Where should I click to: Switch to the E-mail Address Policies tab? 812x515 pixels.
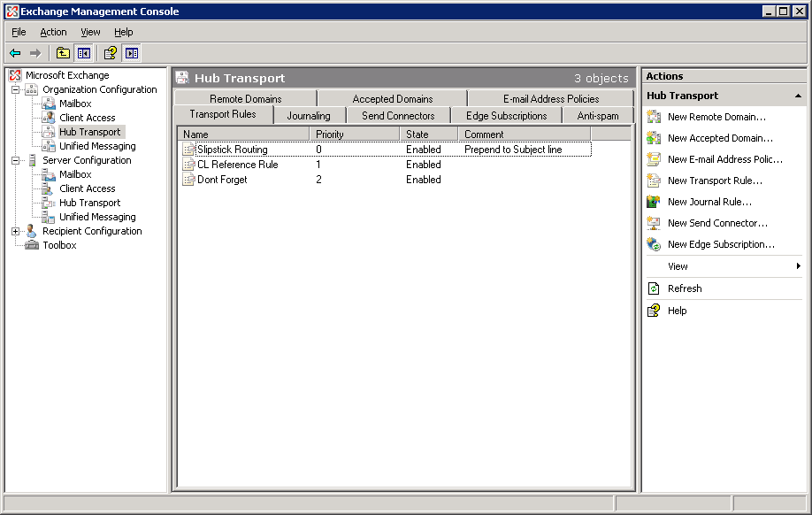[x=551, y=98]
